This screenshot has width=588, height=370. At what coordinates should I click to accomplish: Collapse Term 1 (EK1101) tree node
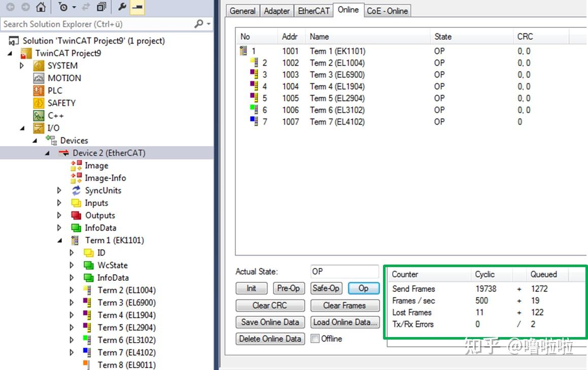pyautogui.click(x=59, y=240)
